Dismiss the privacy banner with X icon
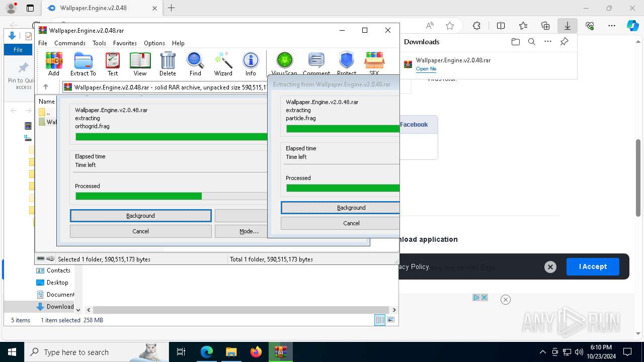644x362 pixels. point(550,267)
